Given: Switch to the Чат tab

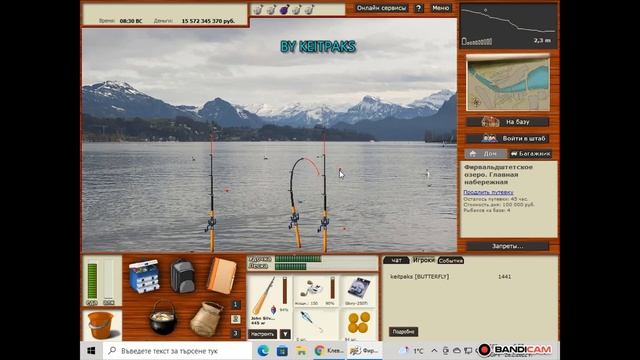Looking at the screenshot, I should (x=396, y=260).
